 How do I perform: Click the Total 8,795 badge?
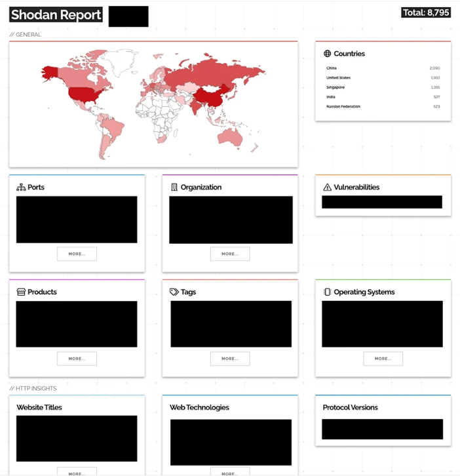[425, 12]
